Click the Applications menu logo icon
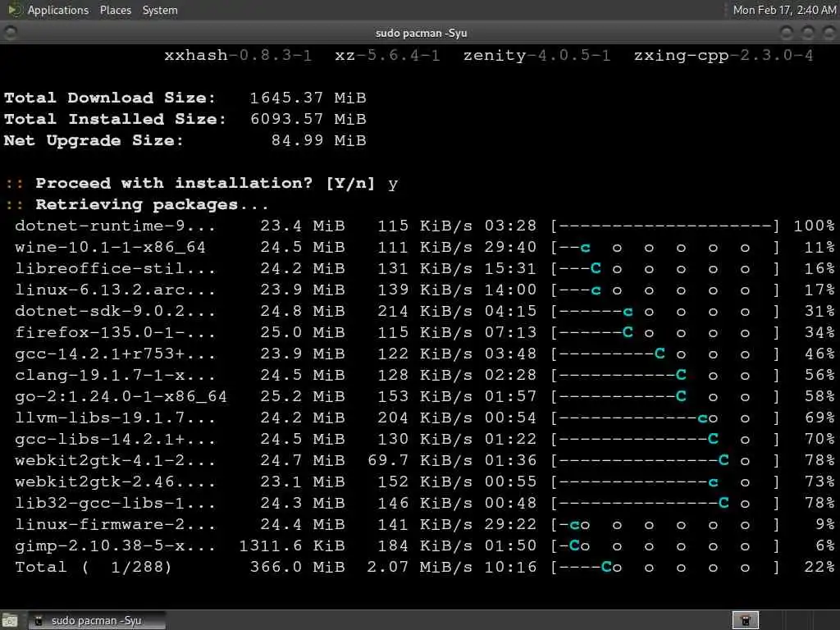Screen dimensions: 840x630 (15, 10)
